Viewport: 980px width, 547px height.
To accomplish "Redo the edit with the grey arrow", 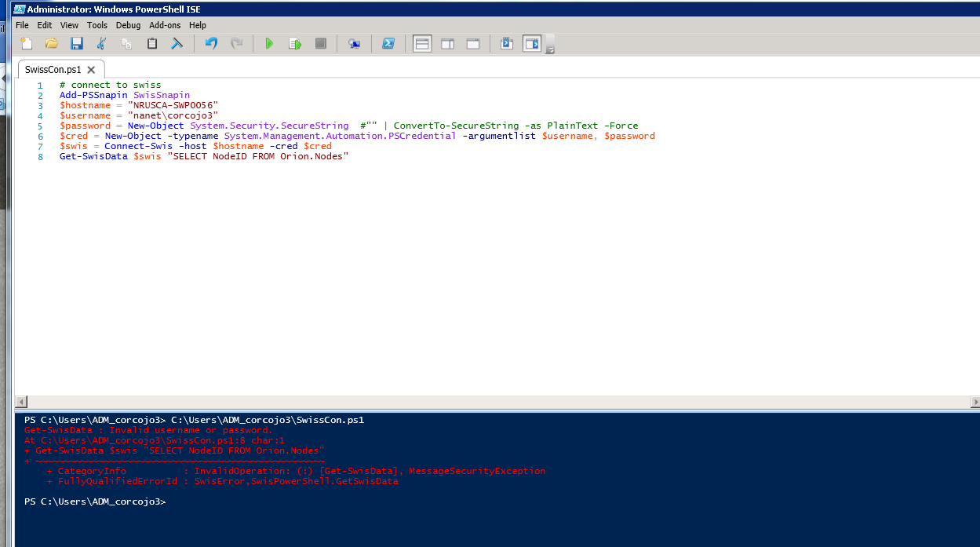I will (236, 44).
